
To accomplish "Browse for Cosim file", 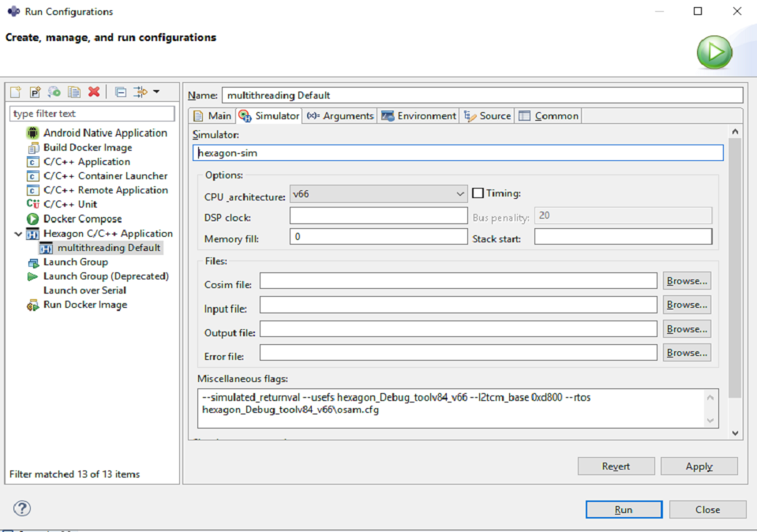I will [x=687, y=281].
